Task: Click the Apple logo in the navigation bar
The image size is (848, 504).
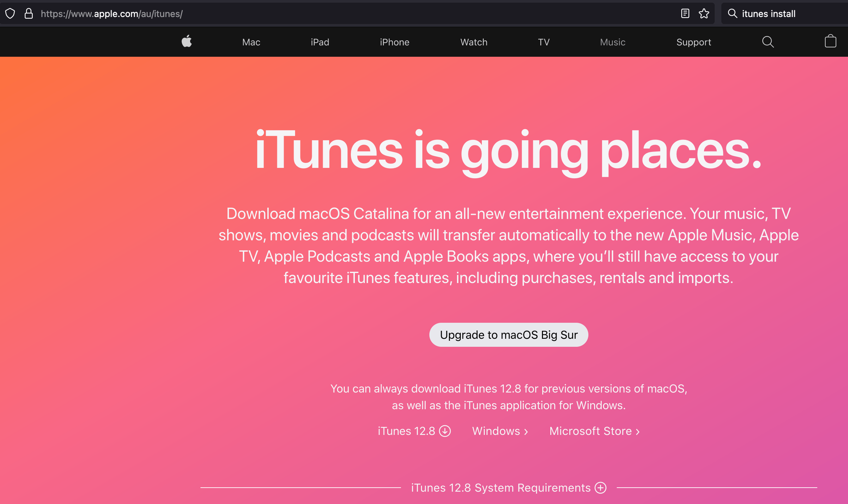Action: [186, 41]
